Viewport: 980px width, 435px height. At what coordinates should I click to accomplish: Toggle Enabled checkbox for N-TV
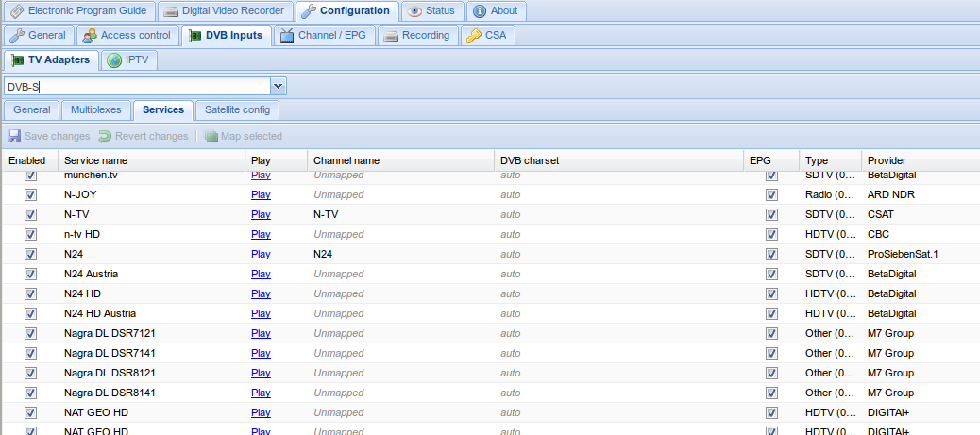click(30, 214)
